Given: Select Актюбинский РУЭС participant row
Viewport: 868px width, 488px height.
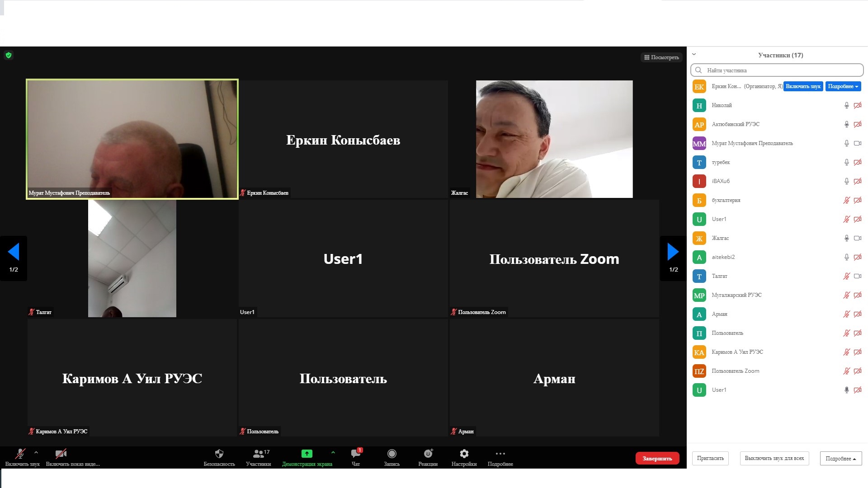Looking at the screenshot, I should (777, 124).
